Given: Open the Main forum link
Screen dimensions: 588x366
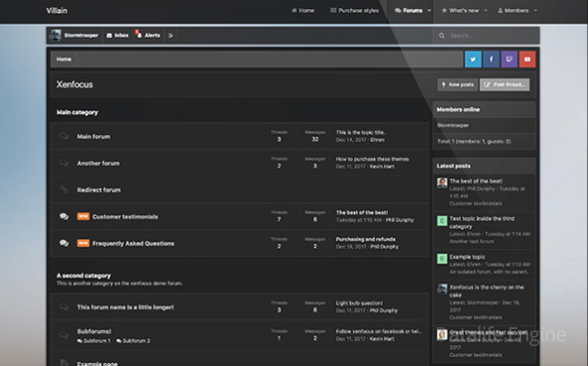Looking at the screenshot, I should tap(94, 136).
